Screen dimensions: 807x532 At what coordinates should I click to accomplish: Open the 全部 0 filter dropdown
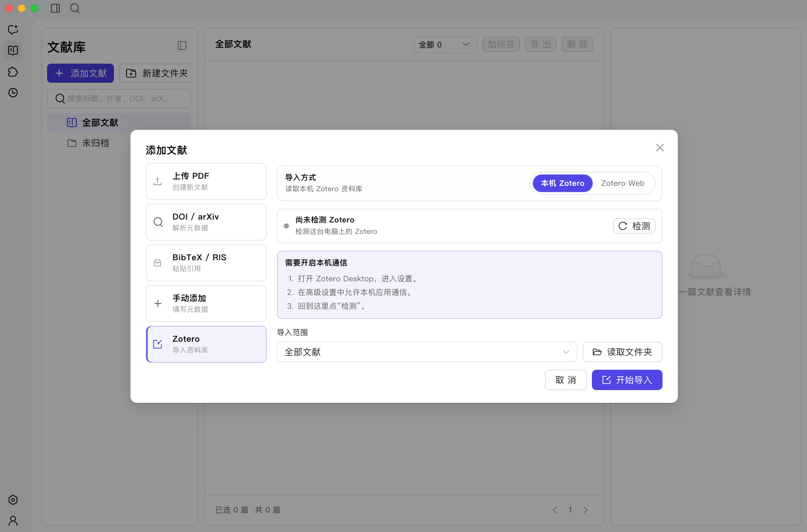(x=445, y=45)
